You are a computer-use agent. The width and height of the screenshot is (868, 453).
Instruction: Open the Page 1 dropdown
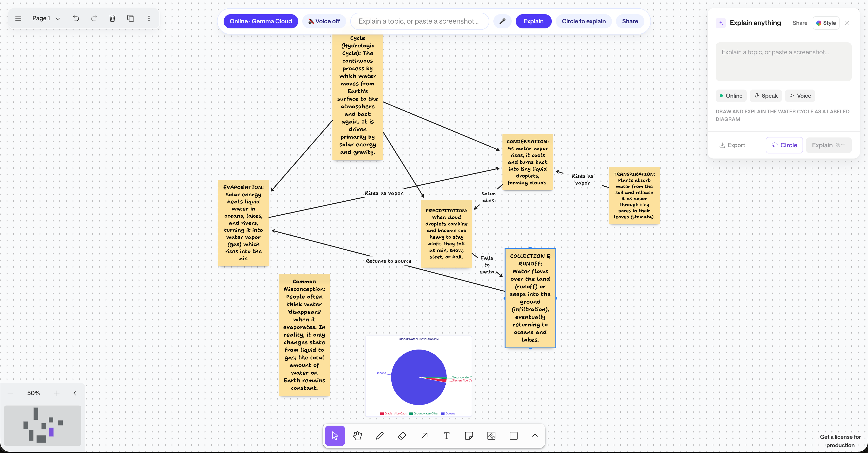click(46, 18)
